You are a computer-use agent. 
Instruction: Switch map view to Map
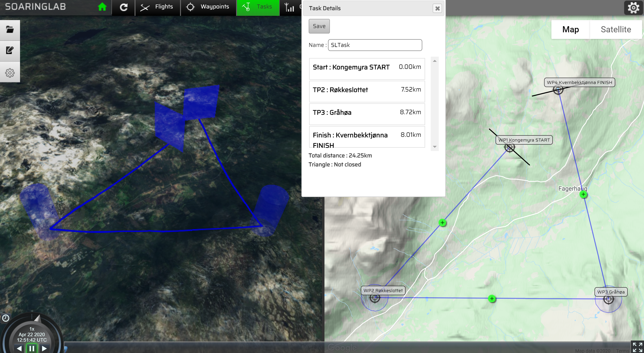coord(570,29)
